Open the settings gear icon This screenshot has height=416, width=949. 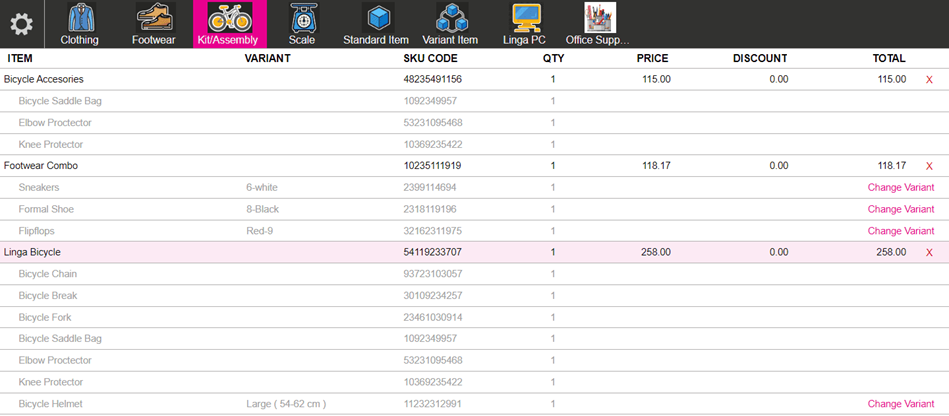[x=21, y=23]
